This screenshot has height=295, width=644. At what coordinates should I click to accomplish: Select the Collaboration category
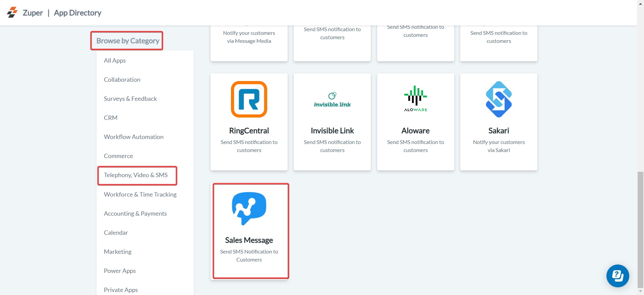pyautogui.click(x=122, y=80)
